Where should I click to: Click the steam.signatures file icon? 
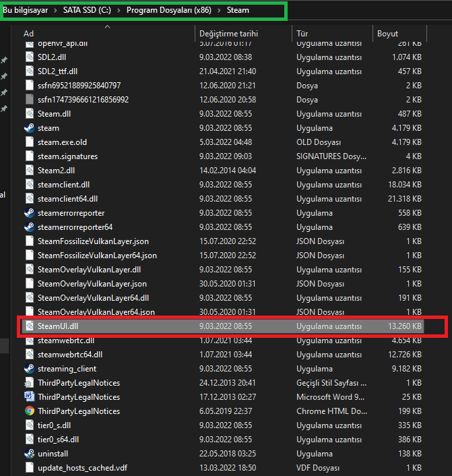(x=30, y=156)
